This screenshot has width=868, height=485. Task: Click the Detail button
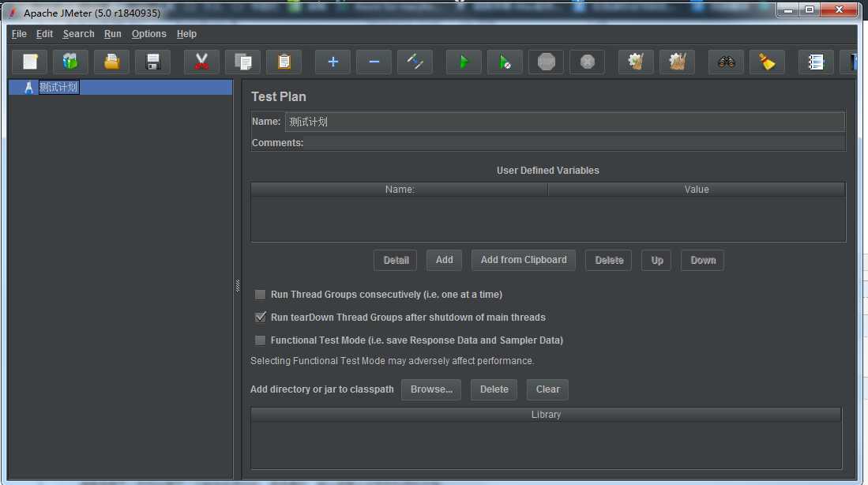click(x=396, y=260)
